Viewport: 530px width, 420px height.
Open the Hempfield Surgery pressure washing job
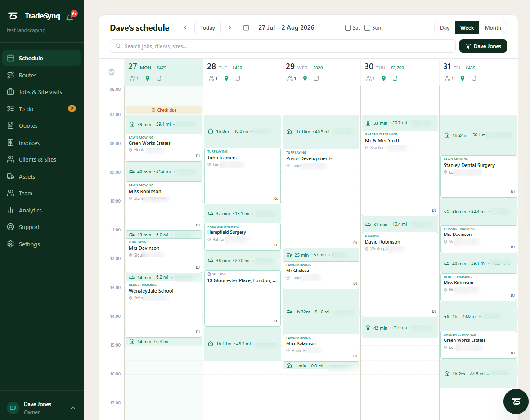click(x=243, y=237)
